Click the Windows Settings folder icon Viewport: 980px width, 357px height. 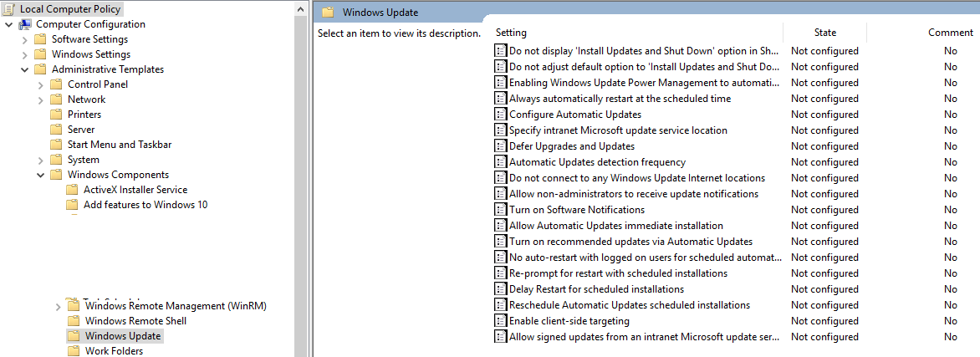pos(41,54)
